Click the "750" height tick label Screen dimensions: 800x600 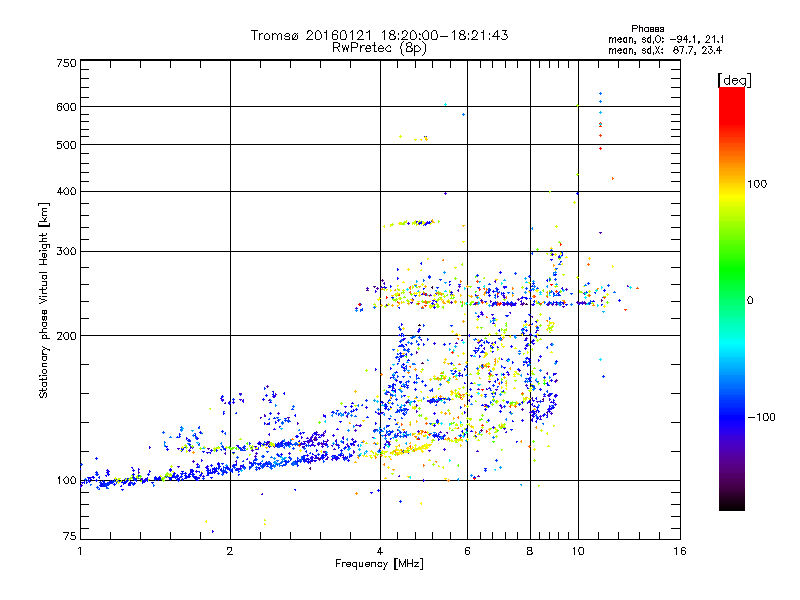pyautogui.click(x=66, y=63)
